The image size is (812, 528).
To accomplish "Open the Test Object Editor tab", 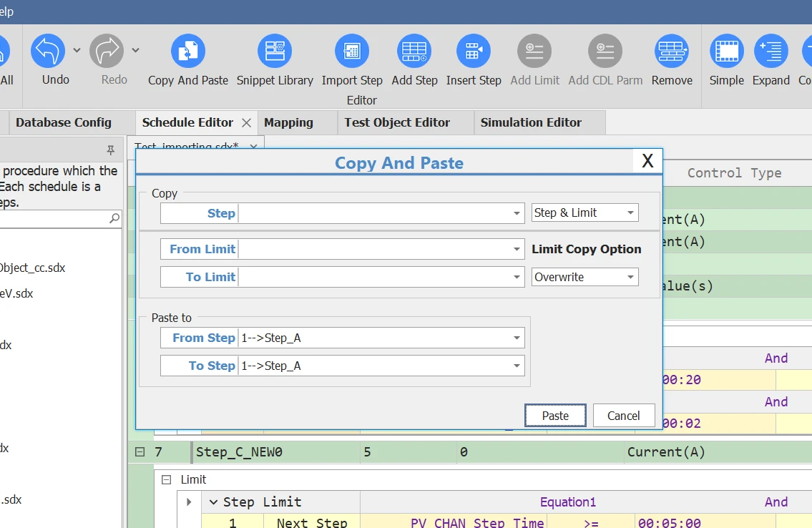I will point(397,122).
